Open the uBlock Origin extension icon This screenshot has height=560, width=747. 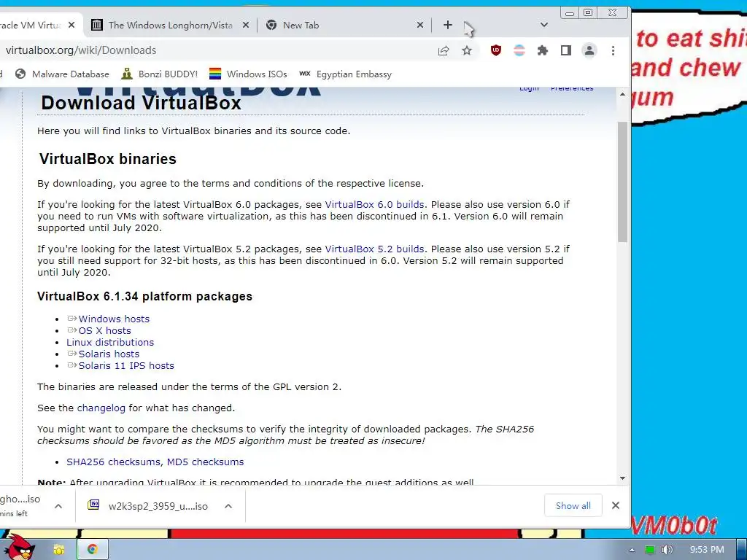click(495, 50)
